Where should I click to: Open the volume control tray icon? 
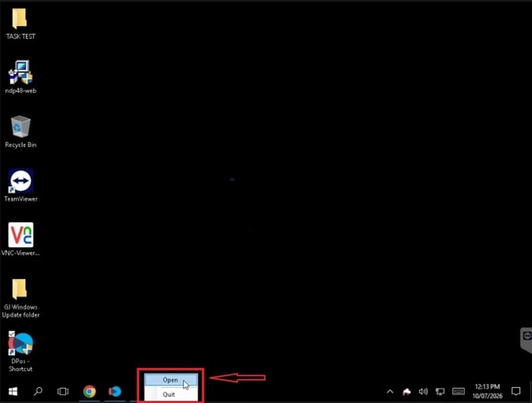(x=423, y=392)
